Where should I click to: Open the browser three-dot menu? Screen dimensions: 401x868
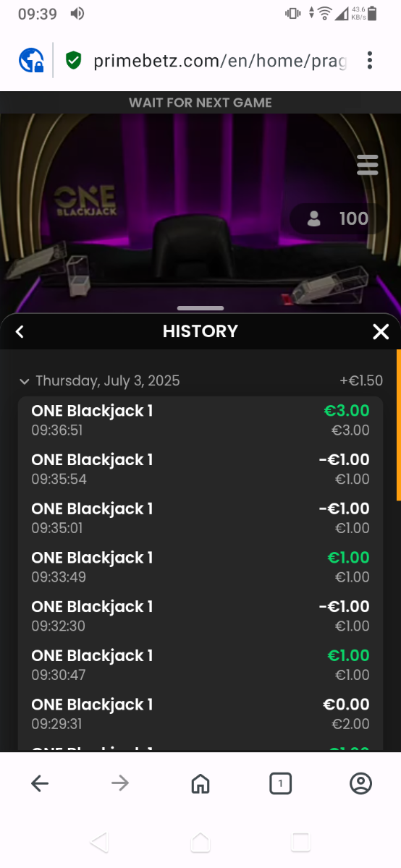tap(369, 60)
